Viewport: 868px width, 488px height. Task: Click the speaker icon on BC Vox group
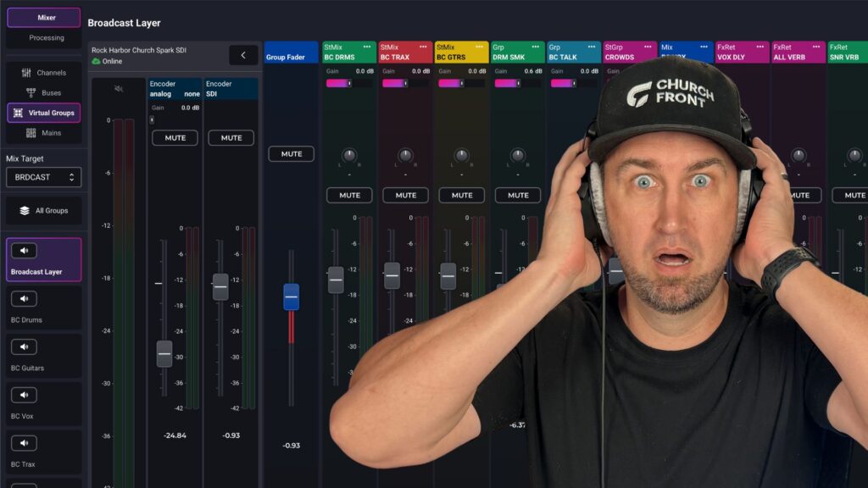click(24, 395)
